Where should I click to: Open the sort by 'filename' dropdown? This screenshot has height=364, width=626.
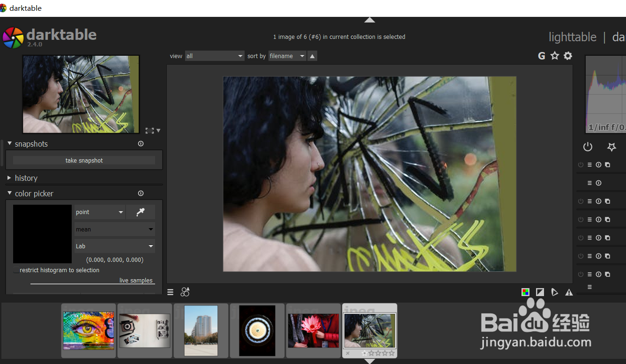(287, 56)
